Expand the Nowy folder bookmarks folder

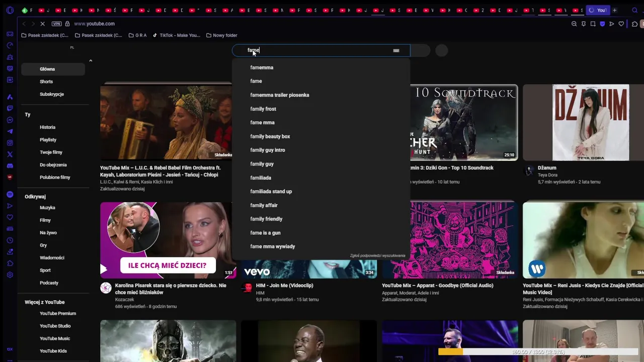[x=221, y=35]
